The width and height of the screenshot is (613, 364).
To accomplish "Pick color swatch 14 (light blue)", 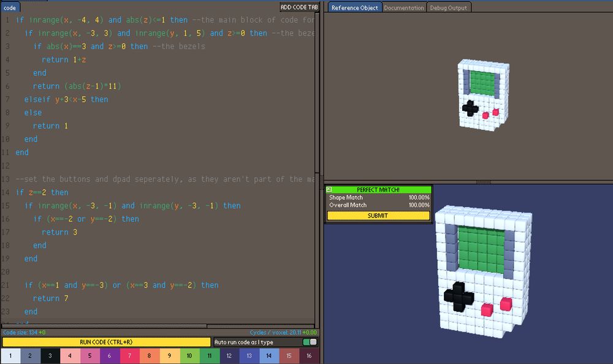I will click(269, 356).
